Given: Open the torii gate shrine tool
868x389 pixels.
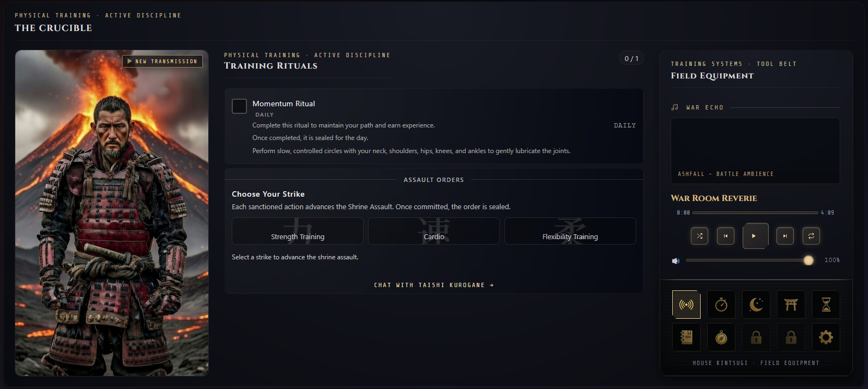Looking at the screenshot, I should tap(791, 305).
